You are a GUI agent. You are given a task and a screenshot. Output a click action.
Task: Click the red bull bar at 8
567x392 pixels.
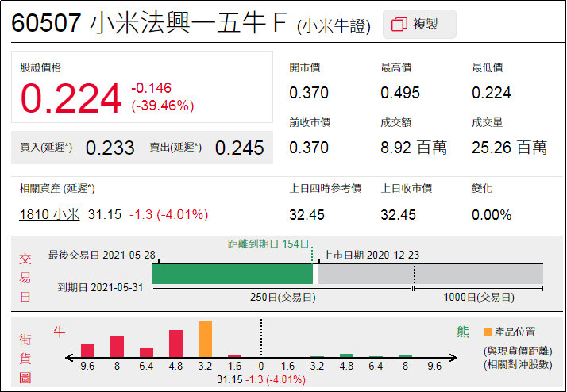click(117, 347)
